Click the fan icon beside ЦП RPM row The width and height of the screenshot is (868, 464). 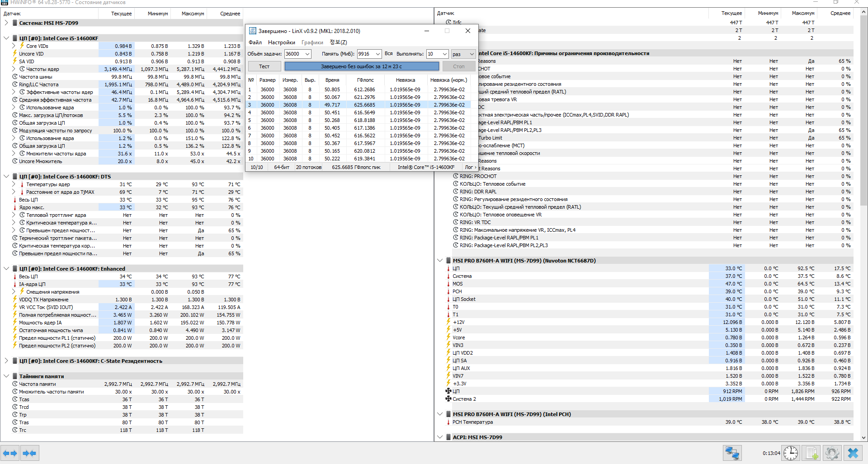[x=448, y=391]
